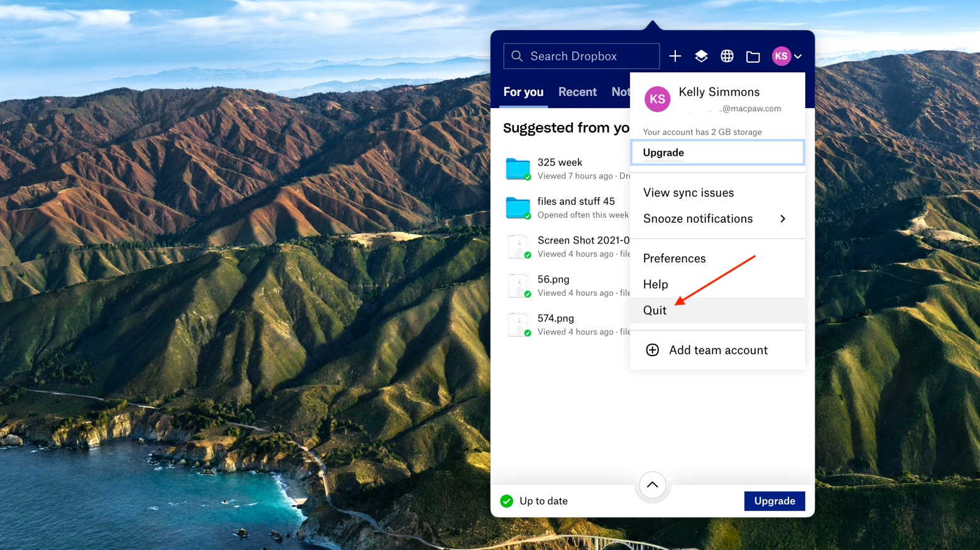The height and width of the screenshot is (550, 980).
Task: Click the magnifier icon in search box
Action: 517,57
